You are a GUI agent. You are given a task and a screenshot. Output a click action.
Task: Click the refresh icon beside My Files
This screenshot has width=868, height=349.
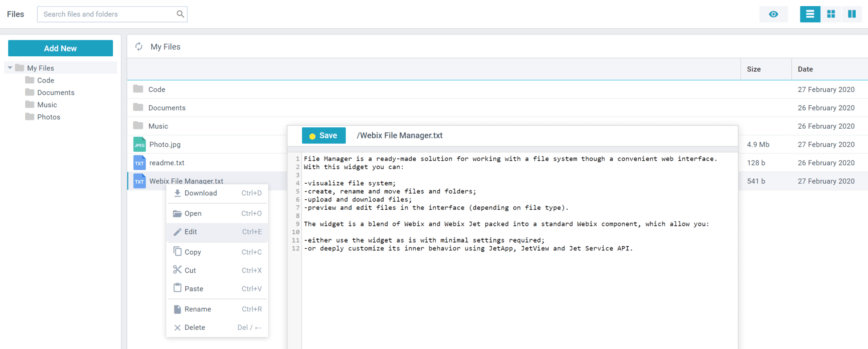click(139, 47)
